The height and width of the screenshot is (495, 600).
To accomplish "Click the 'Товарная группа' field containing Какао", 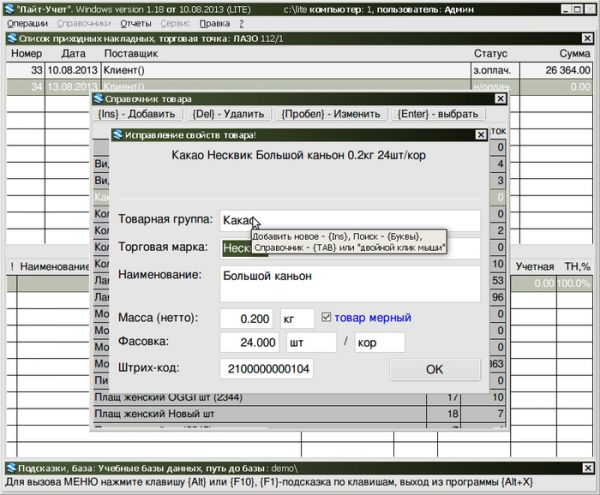I will pos(348,220).
